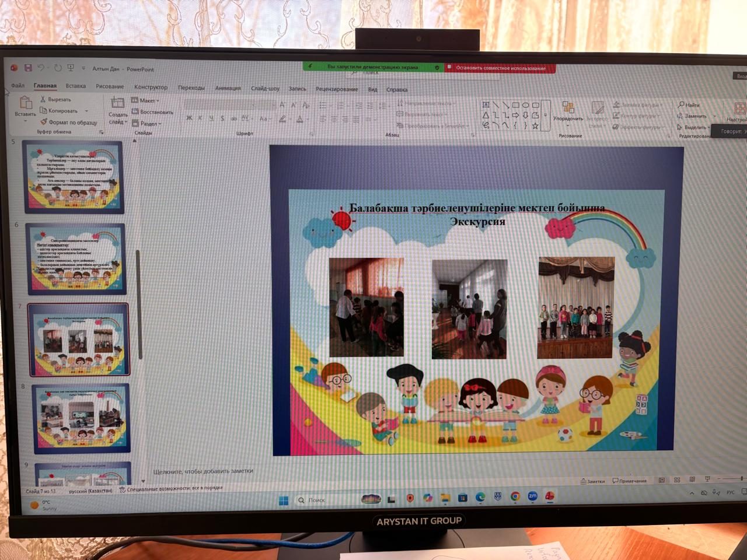This screenshot has width=747, height=560.
Task: Click the Start from Beginning slideshow icon
Action: pyautogui.click(x=71, y=68)
